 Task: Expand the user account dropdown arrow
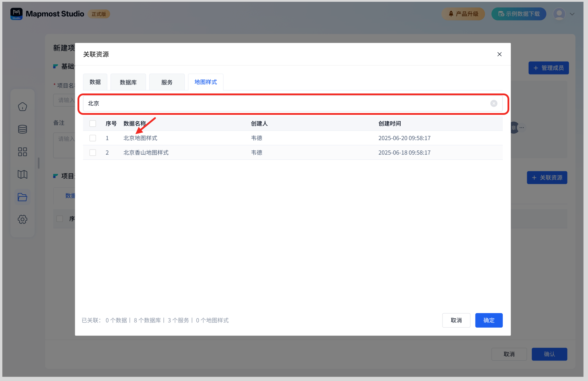coord(572,14)
